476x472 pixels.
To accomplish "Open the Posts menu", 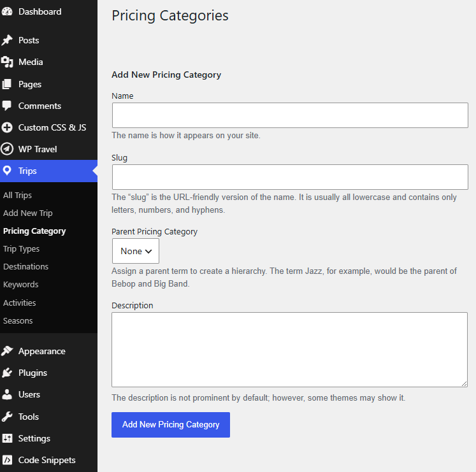I will pyautogui.click(x=48, y=40).
